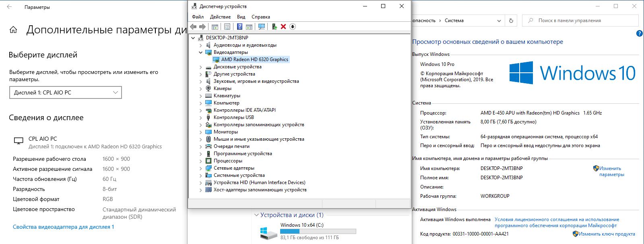This screenshot has width=644, height=244.
Task: Open Microsoft license agreement terms link
Action: pyautogui.click(x=557, y=222)
